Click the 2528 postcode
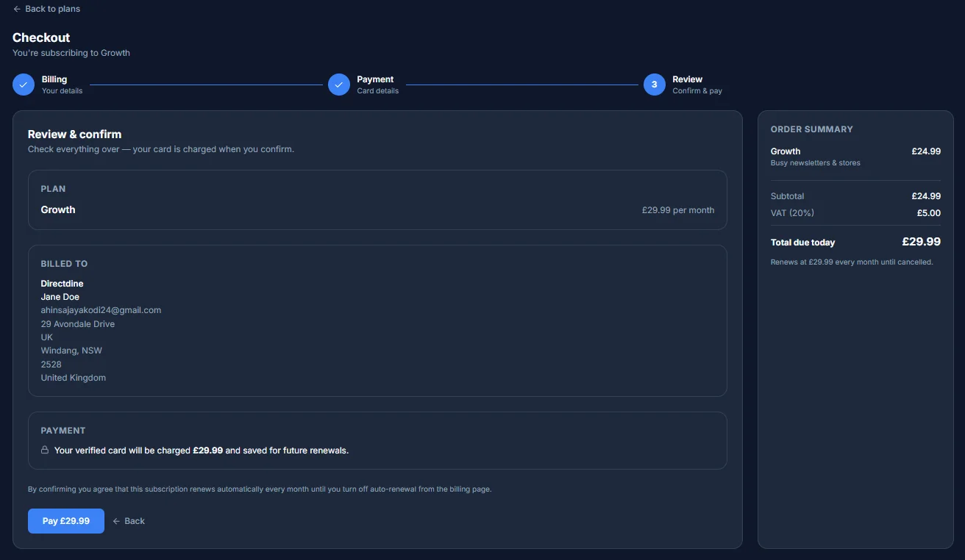Viewport: 965px width, 560px height. 51,365
